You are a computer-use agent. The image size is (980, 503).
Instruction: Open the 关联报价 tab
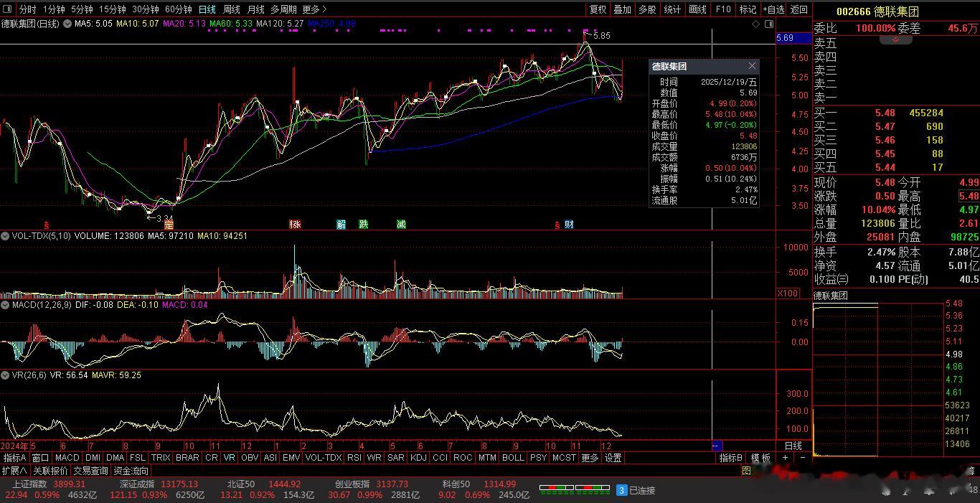(x=50, y=471)
